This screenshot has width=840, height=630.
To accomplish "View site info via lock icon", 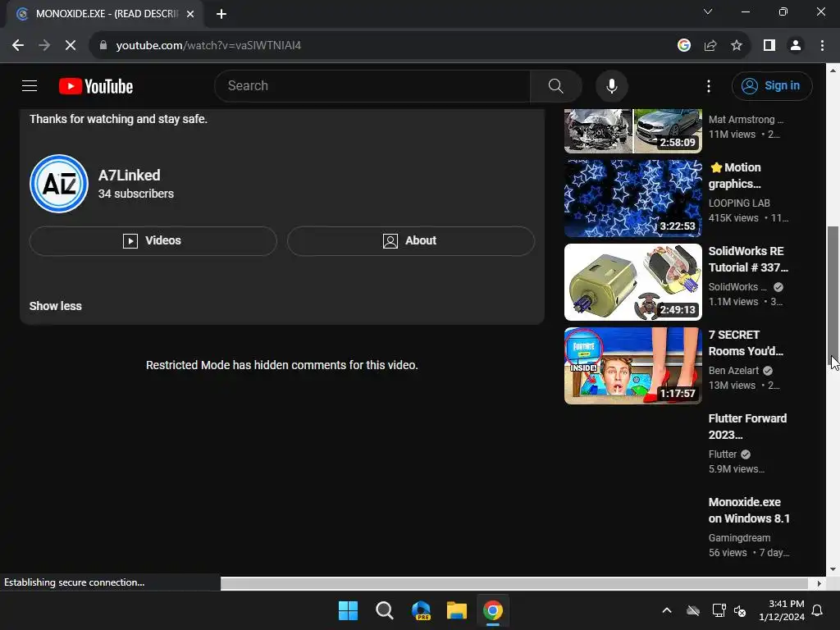I will coord(103,46).
